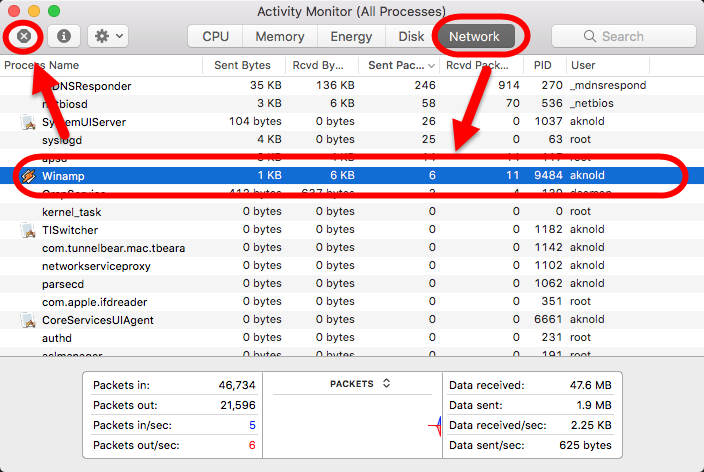This screenshot has width=704, height=472.
Task: Click the Inspect process info icon
Action: point(64,36)
